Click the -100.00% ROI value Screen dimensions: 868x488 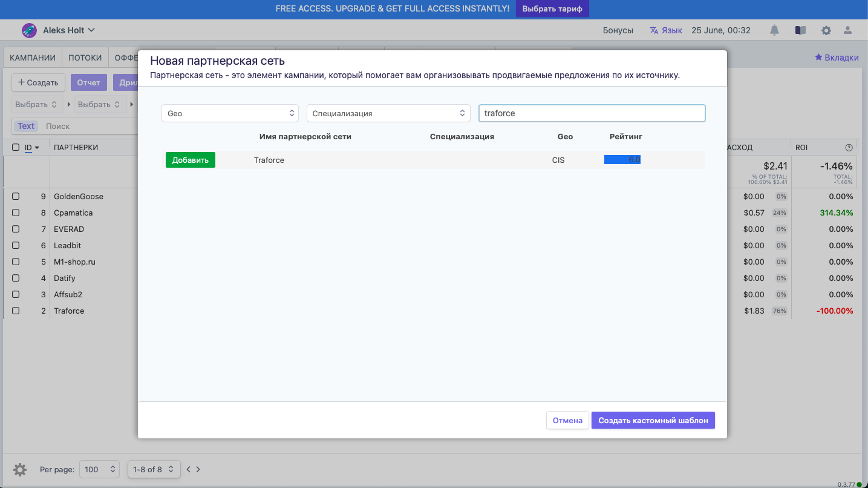pos(835,311)
